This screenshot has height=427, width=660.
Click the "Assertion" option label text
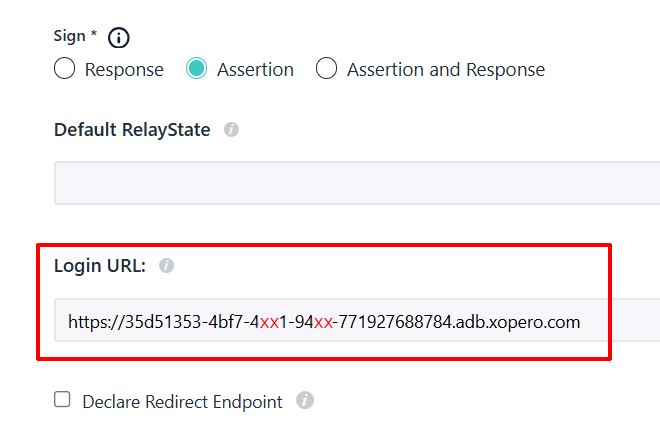pyautogui.click(x=255, y=70)
